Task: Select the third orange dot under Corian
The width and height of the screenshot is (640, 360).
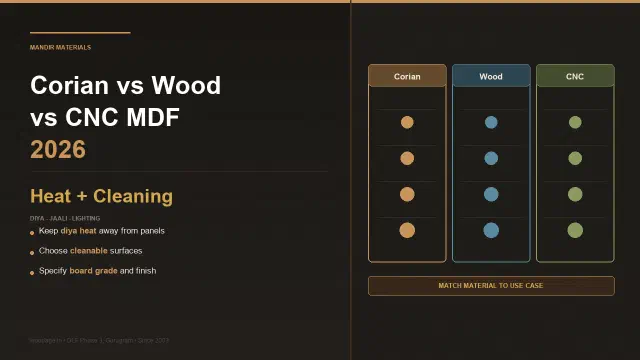Action: [x=407, y=194]
